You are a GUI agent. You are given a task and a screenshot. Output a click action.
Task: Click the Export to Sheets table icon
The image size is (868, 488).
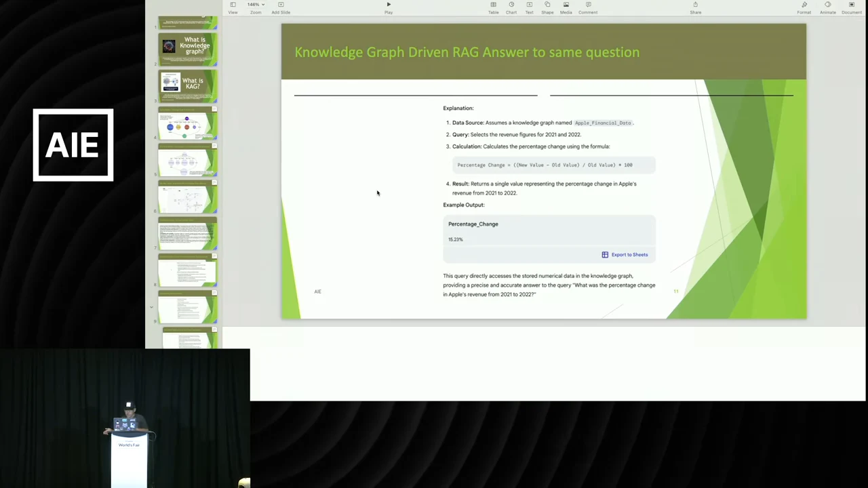coord(605,255)
